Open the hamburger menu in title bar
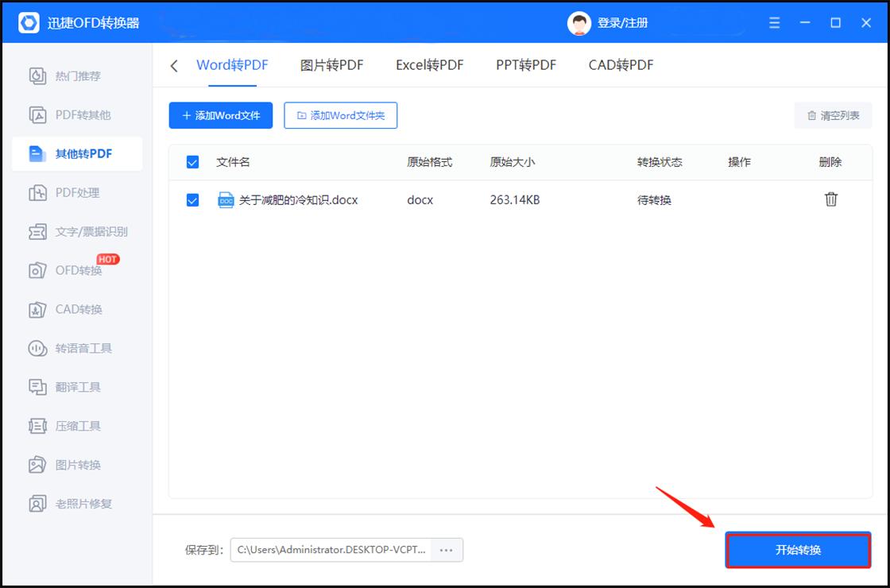Screen dimensions: 890x588 tap(774, 23)
